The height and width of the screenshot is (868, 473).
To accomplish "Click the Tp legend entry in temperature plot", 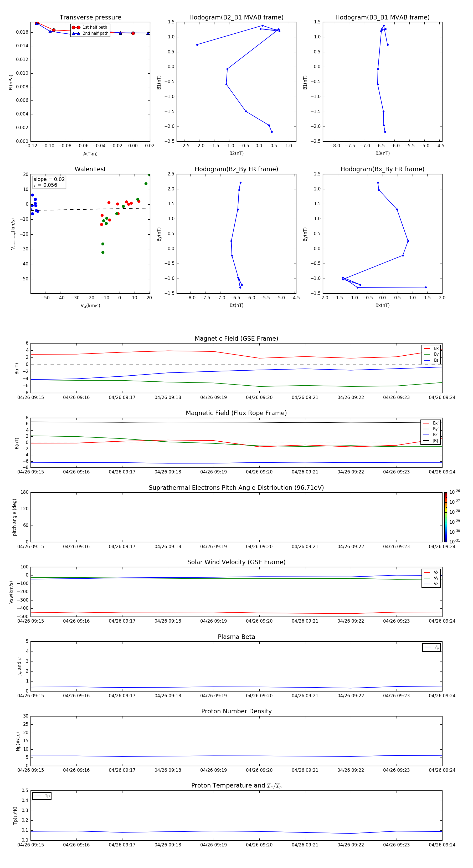I will pyautogui.click(x=42, y=796).
